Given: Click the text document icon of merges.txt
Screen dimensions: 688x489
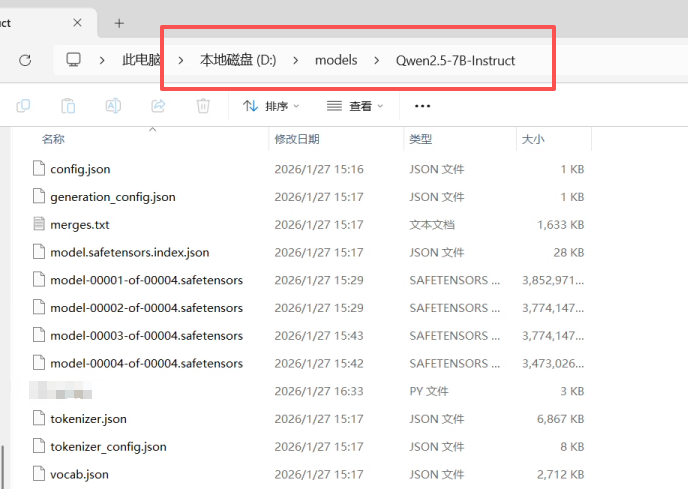Looking at the screenshot, I should point(39,224).
